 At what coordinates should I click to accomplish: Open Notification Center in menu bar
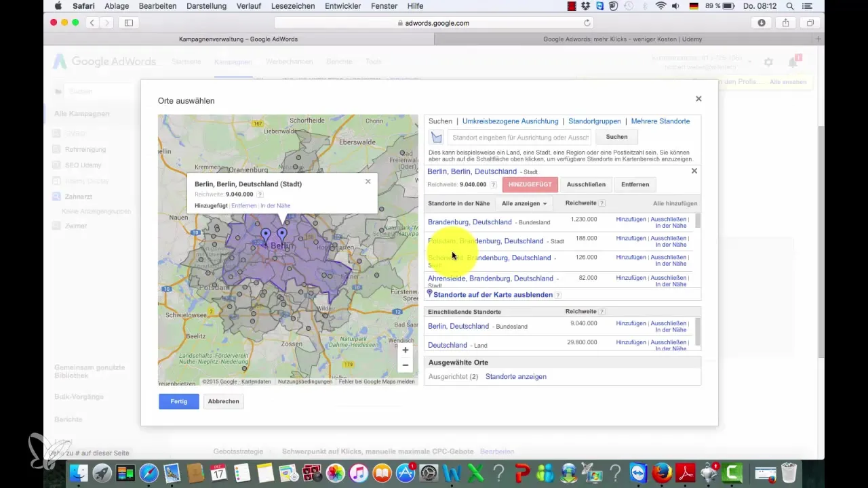tap(806, 5)
